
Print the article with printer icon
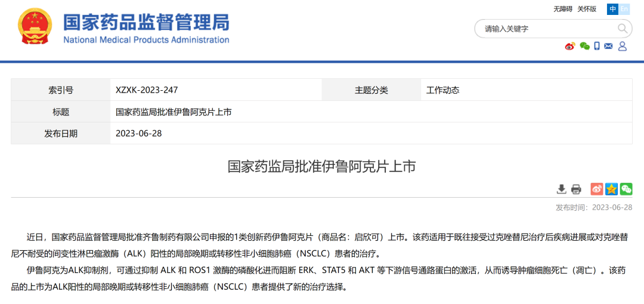(576, 189)
